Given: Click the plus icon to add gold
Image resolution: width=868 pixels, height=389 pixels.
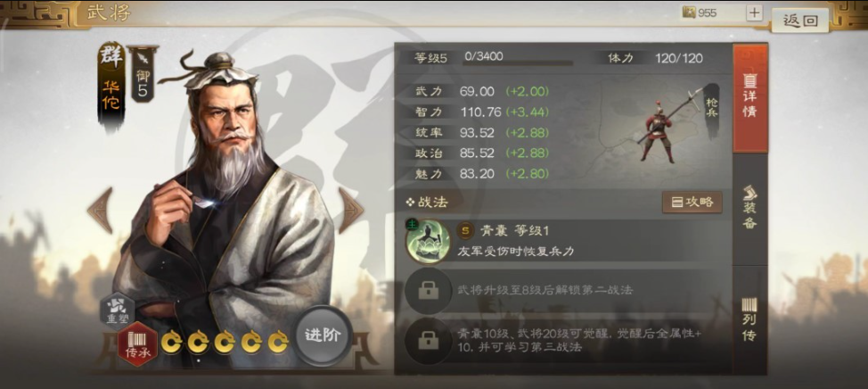Looking at the screenshot, I should [754, 12].
